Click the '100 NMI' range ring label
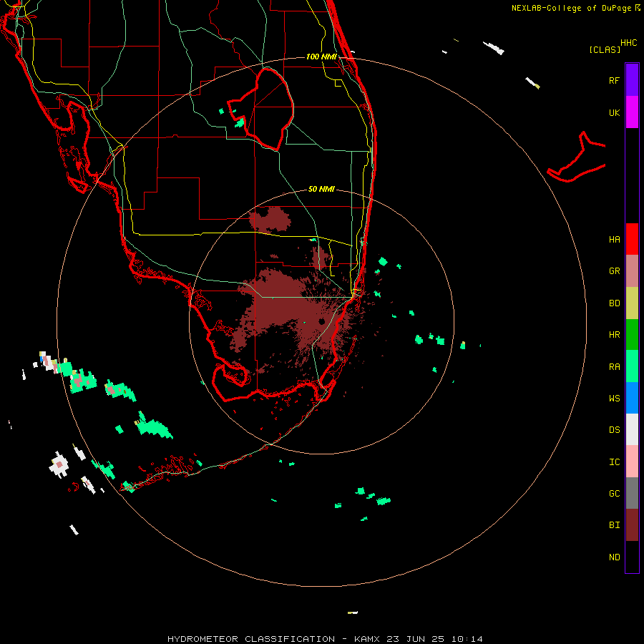Viewport: 644px width, 644px height. (321, 57)
